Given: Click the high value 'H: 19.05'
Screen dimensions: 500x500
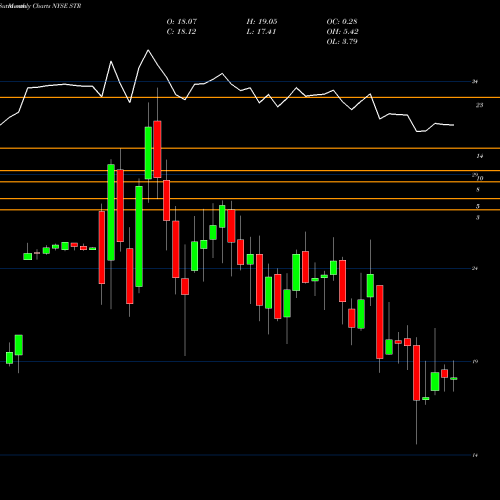Looking at the screenshot, I should [x=262, y=22].
